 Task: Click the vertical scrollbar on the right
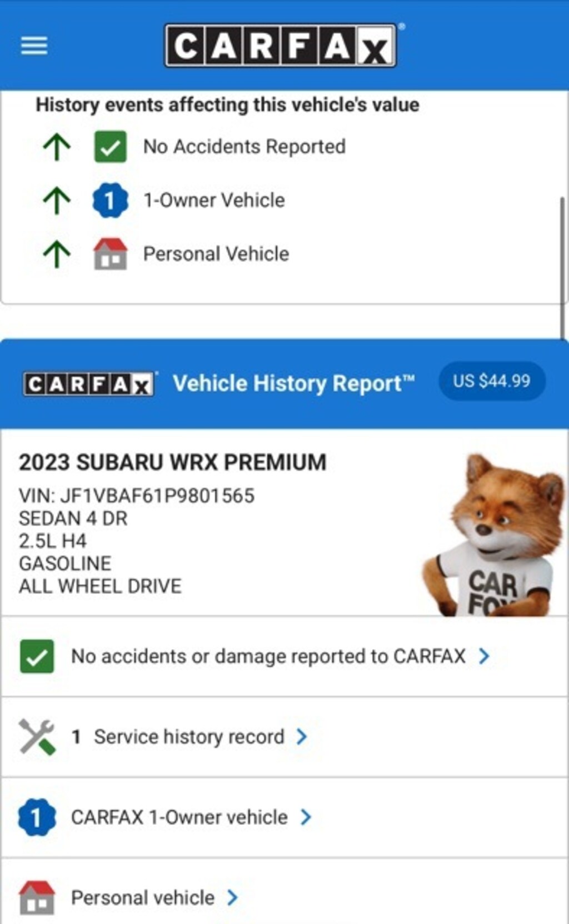(562, 267)
